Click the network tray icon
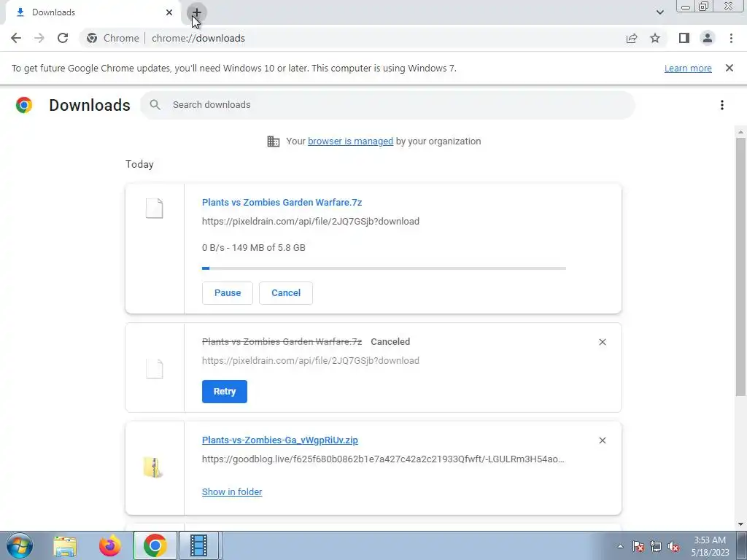Image resolution: width=747 pixels, height=560 pixels. click(x=656, y=546)
